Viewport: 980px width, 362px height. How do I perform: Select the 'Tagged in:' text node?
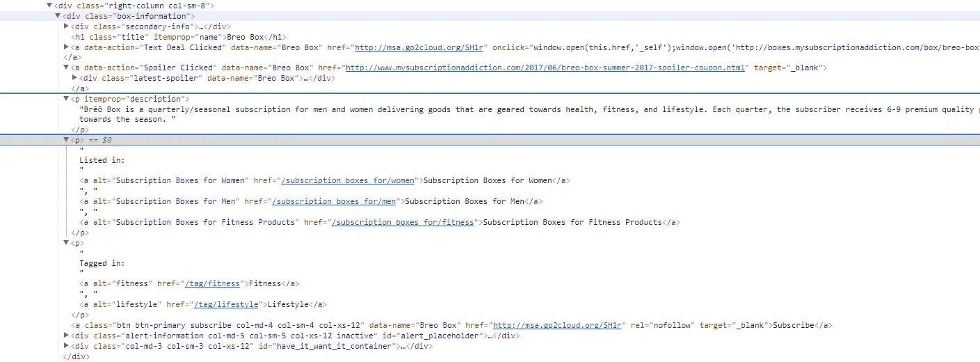click(102, 264)
